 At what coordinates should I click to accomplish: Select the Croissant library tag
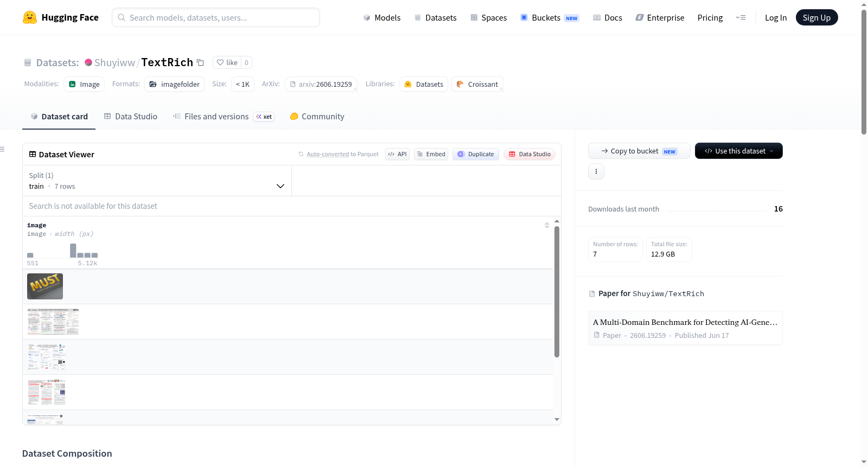(477, 84)
